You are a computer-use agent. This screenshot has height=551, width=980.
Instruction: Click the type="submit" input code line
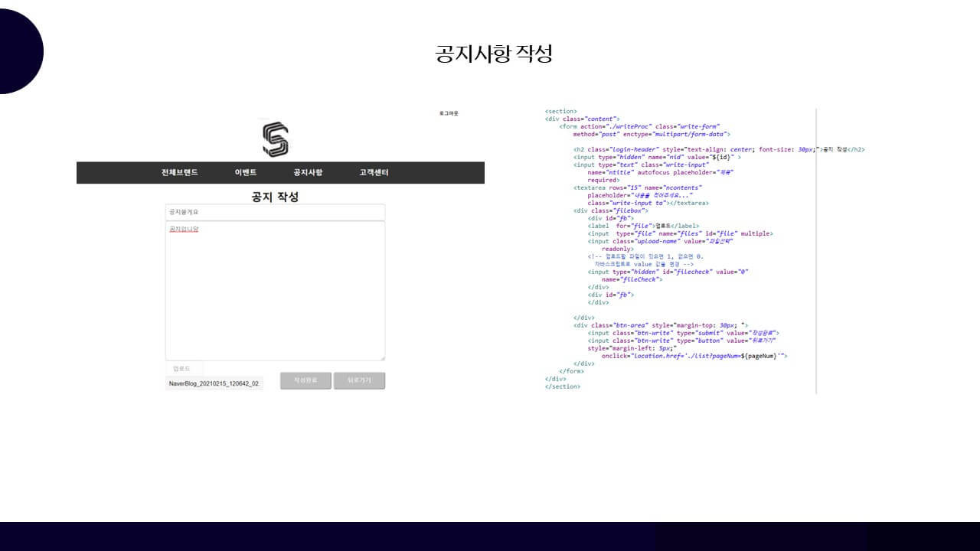683,333
